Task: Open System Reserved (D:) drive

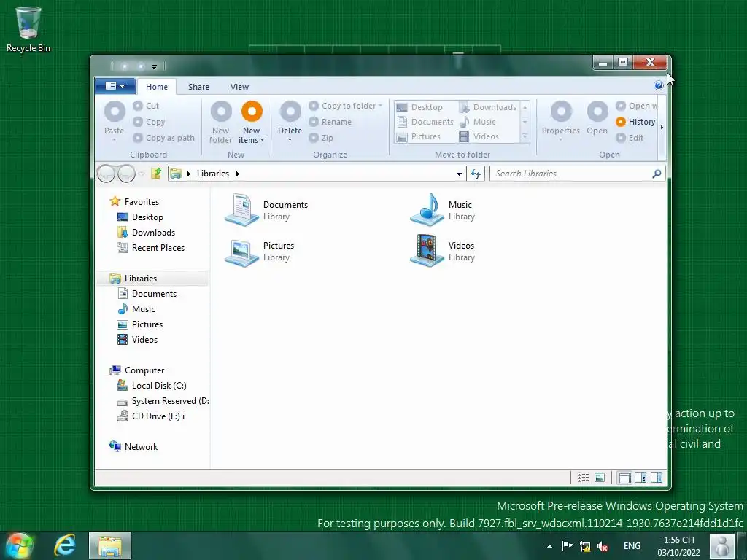Action: [163, 401]
